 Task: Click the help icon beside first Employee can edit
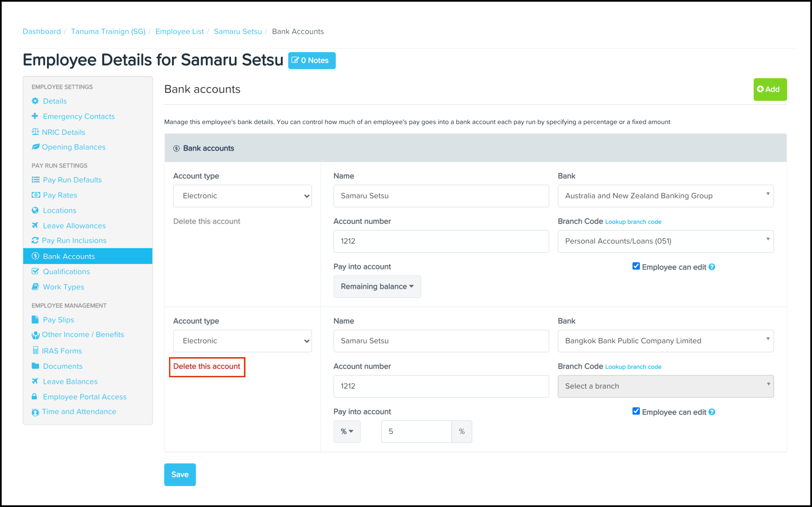coord(712,267)
